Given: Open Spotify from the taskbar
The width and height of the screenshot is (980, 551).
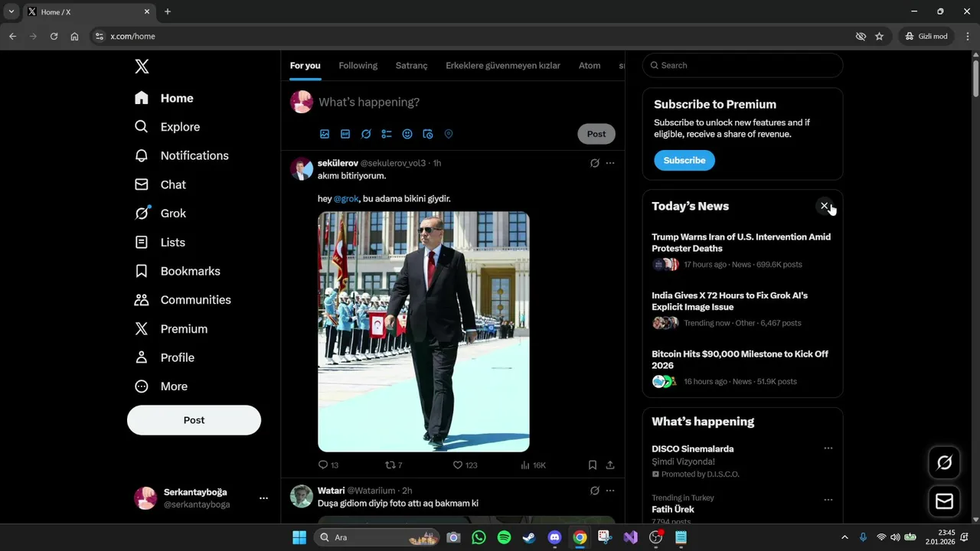Looking at the screenshot, I should click(x=504, y=537).
